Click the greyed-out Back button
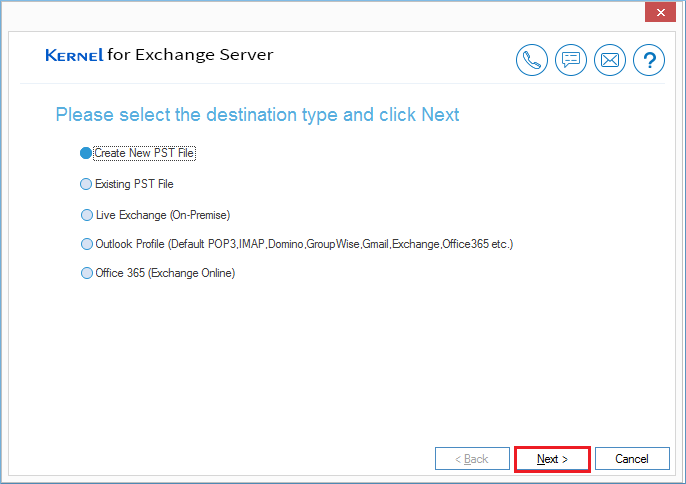This screenshot has height=484, width=686. pyautogui.click(x=472, y=459)
